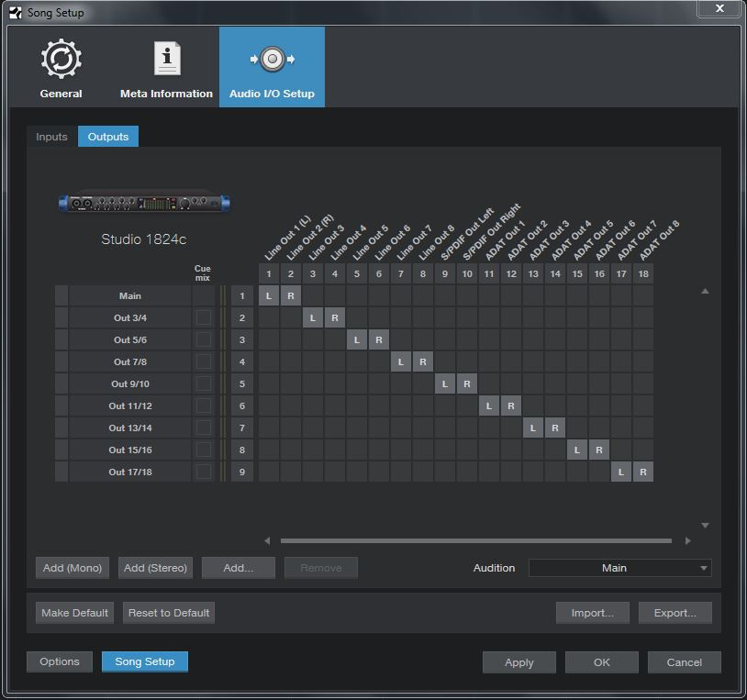Toggle Cue mix checkbox for Out 9/10
This screenshot has height=700, width=747.
point(203,383)
